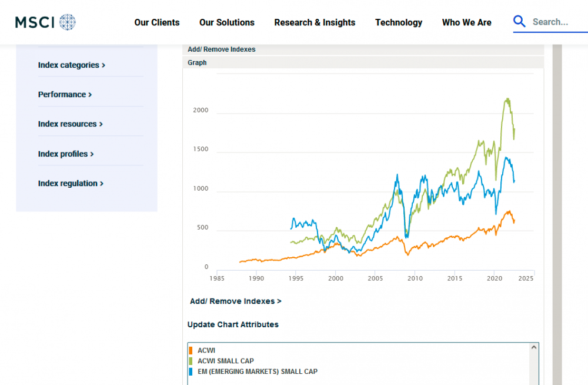Select EM SMALL CAP legend entry

click(258, 371)
